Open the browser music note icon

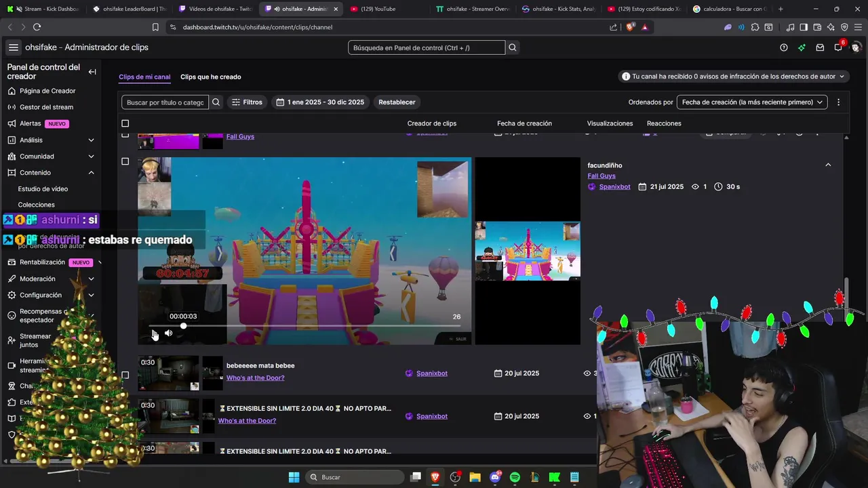tap(790, 27)
